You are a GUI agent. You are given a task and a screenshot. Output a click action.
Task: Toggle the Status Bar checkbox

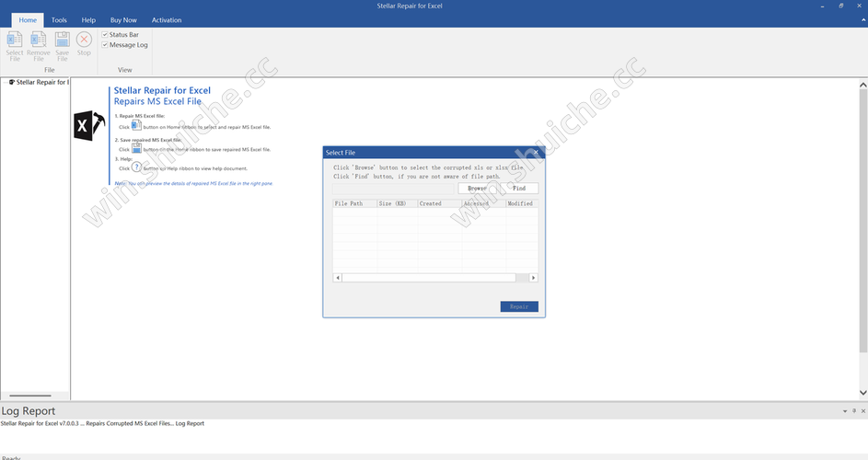(x=105, y=34)
